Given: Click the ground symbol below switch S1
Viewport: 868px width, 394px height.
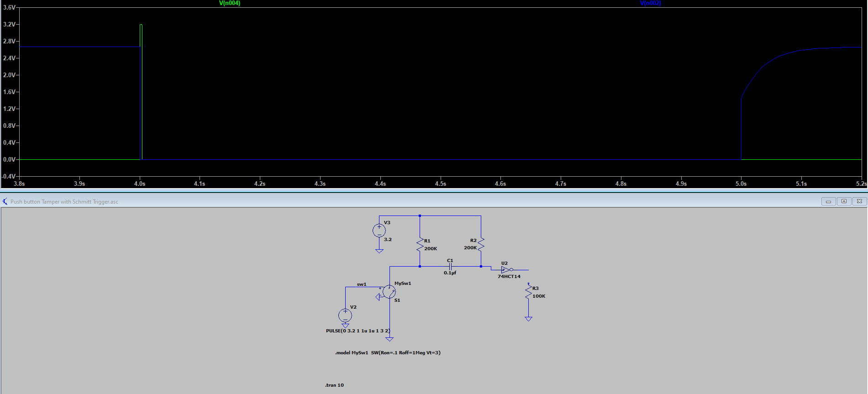Looking at the screenshot, I should pos(389,339).
